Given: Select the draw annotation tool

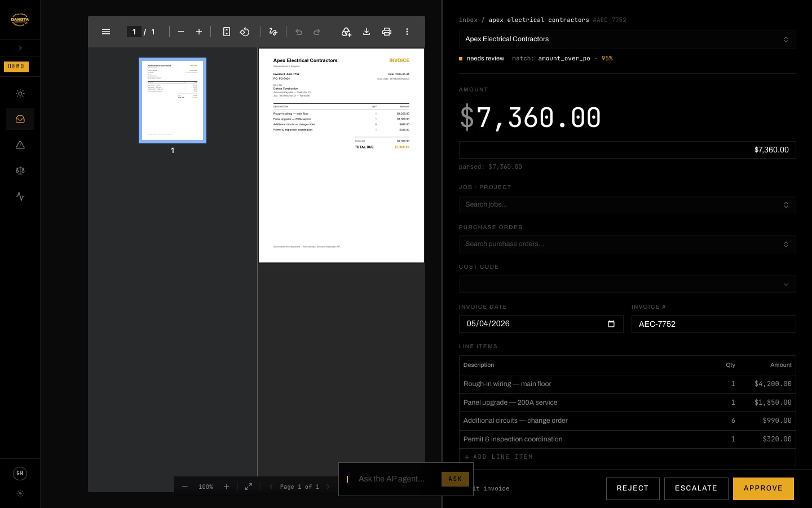Looking at the screenshot, I should coord(273,32).
